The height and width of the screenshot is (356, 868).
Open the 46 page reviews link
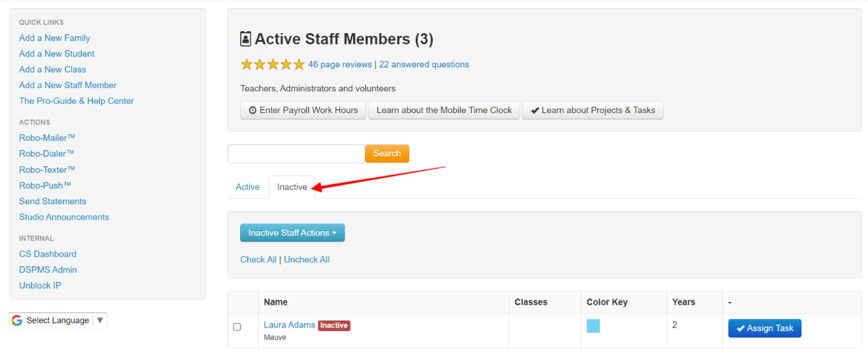[x=340, y=64]
